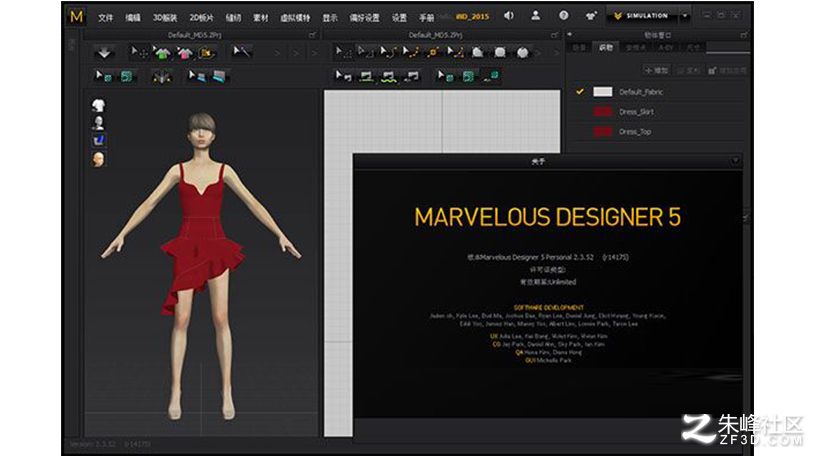Open the 虚拟模特 (Avatar) menu
The image size is (815, 456).
(295, 18)
